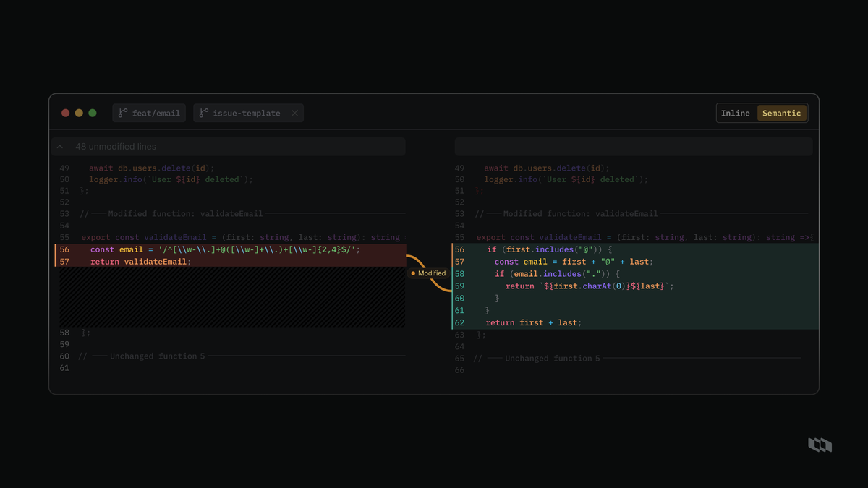
Task: Click line number 57 in left pane
Action: 64,262
